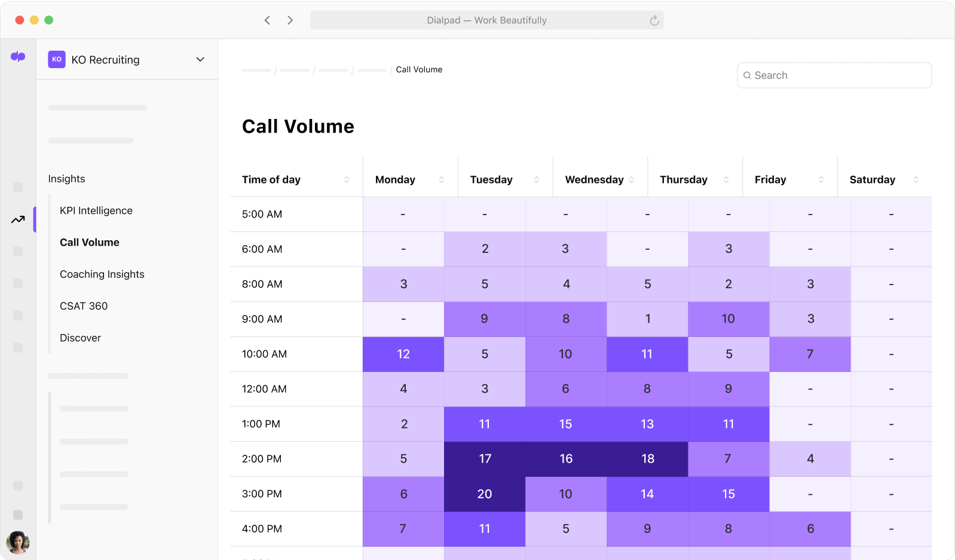955x560 pixels.
Task: Sort the Monday column
Action: tap(442, 180)
